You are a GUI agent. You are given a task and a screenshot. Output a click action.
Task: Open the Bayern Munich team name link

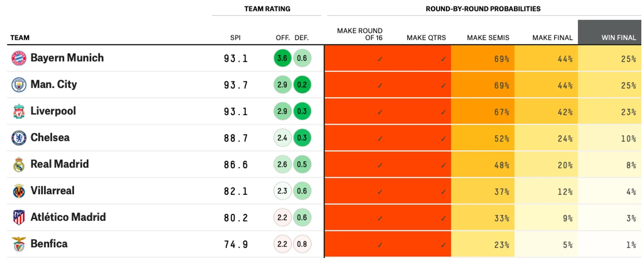click(67, 58)
